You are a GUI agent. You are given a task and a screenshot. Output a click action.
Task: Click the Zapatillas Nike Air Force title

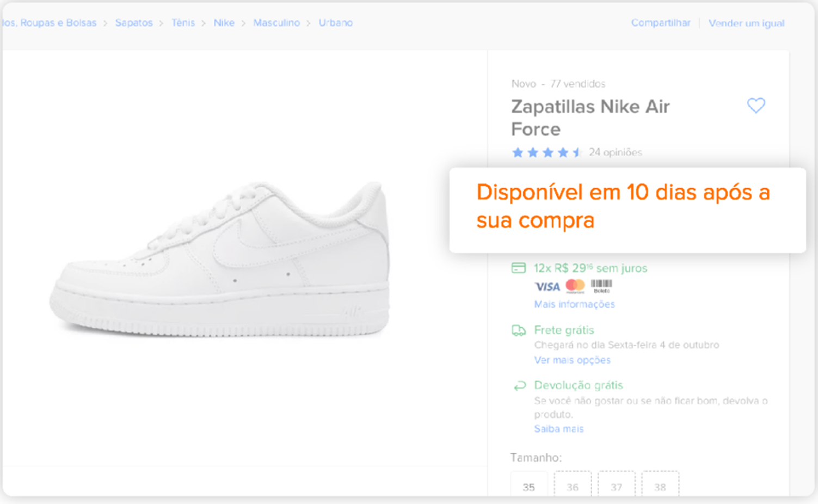[591, 118]
